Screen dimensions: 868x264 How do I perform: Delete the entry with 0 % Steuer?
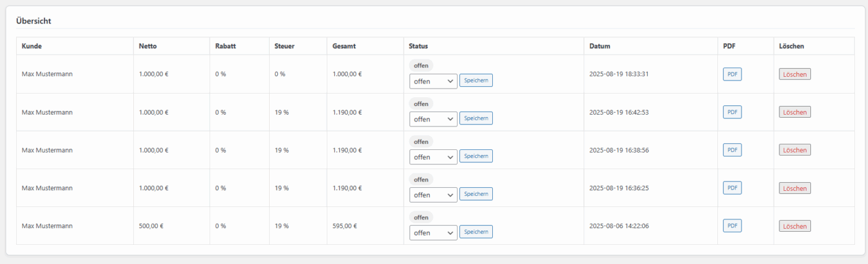pyautogui.click(x=795, y=74)
